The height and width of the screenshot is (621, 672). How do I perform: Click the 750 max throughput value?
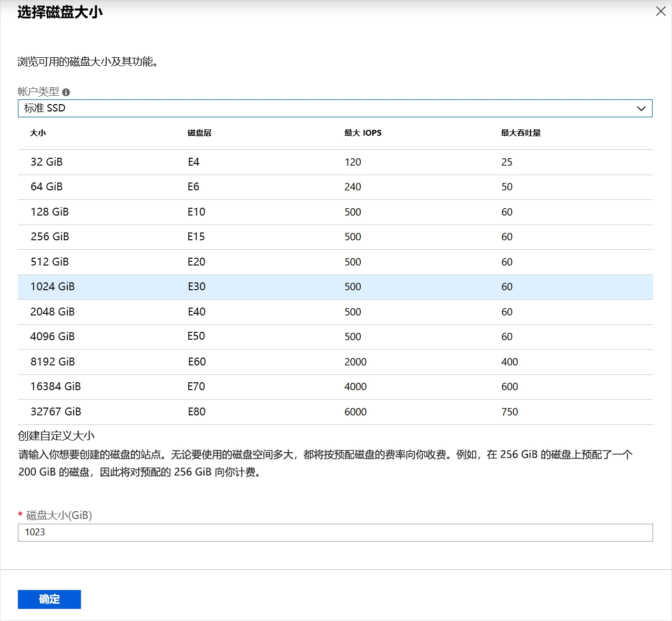point(510,412)
